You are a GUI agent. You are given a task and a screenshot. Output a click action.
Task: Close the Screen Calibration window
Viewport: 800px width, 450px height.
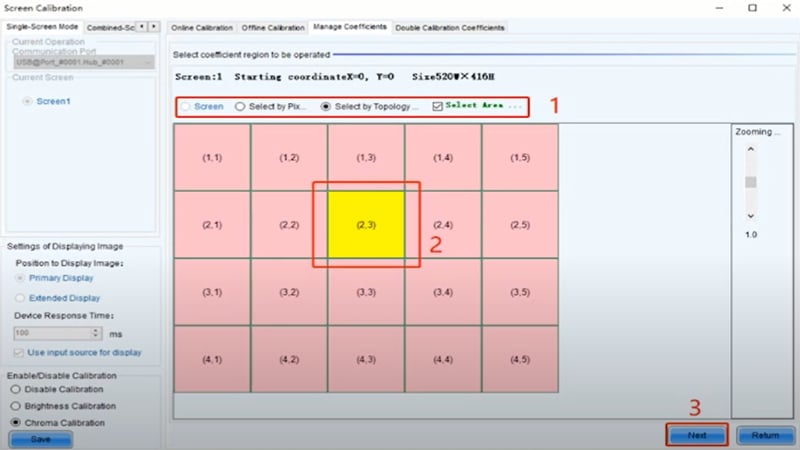point(786,8)
